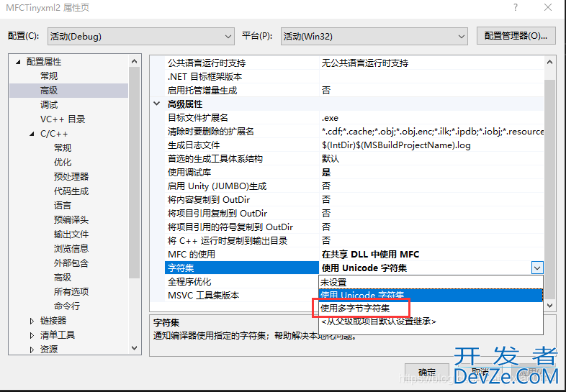Select 预处理器 in the tree

click(71, 177)
